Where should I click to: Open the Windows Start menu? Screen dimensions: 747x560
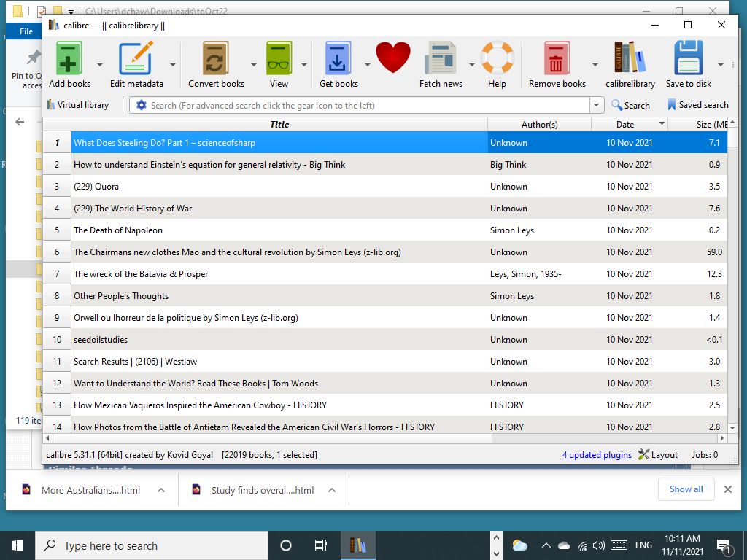(18, 545)
